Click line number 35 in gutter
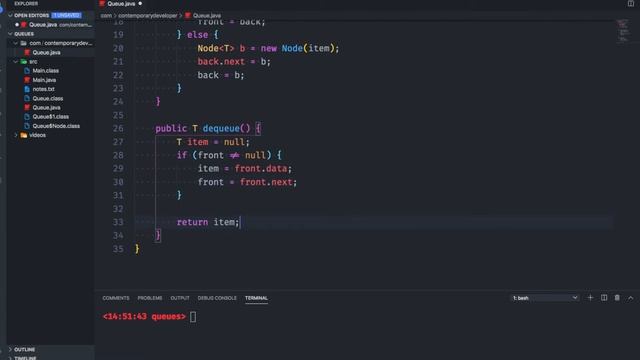Screen dimensions: 640x360 click(118, 249)
